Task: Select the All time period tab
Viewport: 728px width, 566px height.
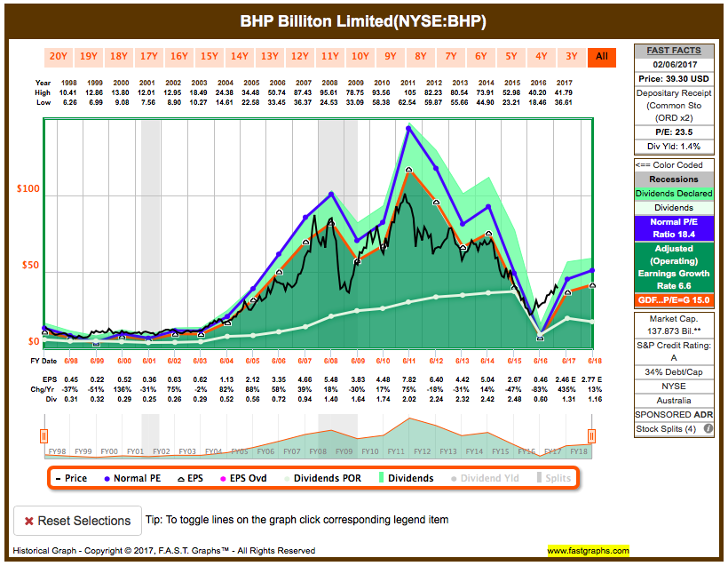Action: [601, 56]
